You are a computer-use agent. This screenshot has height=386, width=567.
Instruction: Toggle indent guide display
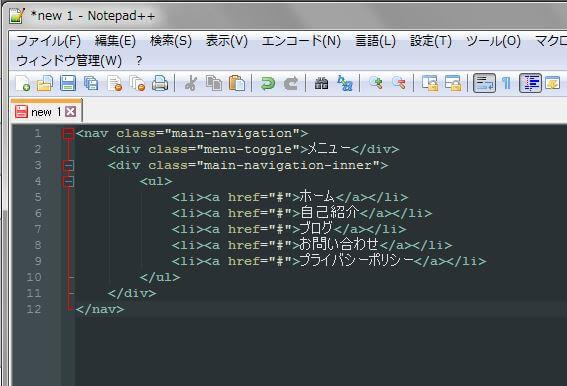click(530, 83)
